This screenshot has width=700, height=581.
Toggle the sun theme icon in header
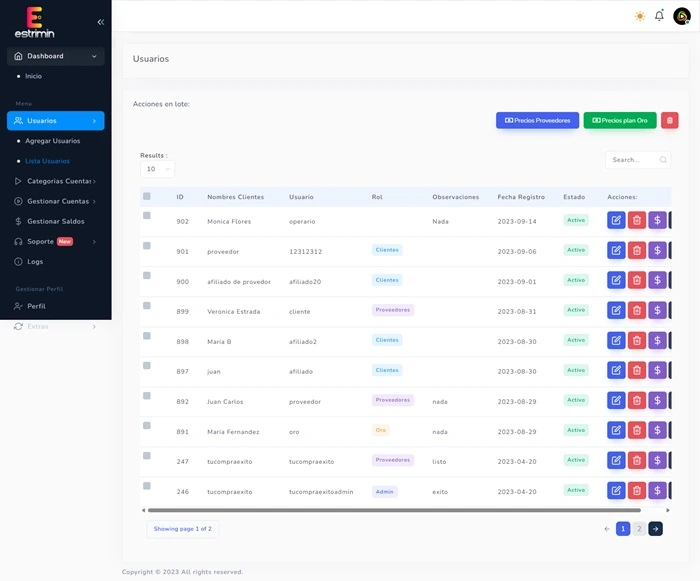[640, 16]
